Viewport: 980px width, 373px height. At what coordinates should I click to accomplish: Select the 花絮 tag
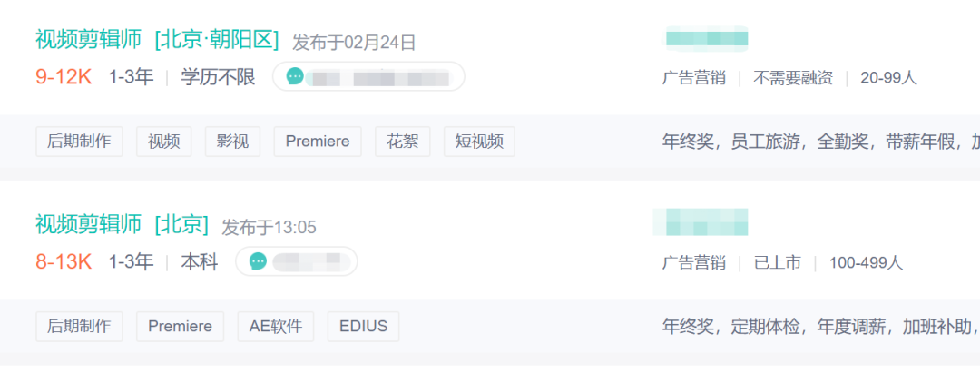(x=403, y=142)
